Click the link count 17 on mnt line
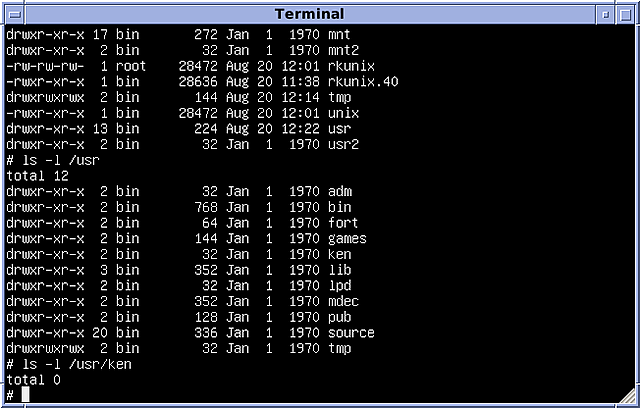Image resolution: width=640 pixels, height=408 pixels. (x=100, y=35)
